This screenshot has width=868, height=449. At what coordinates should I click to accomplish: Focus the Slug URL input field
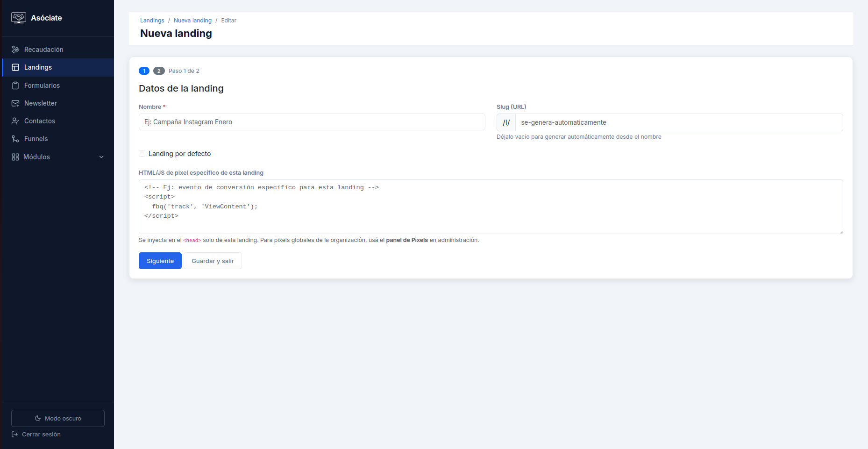[679, 122]
